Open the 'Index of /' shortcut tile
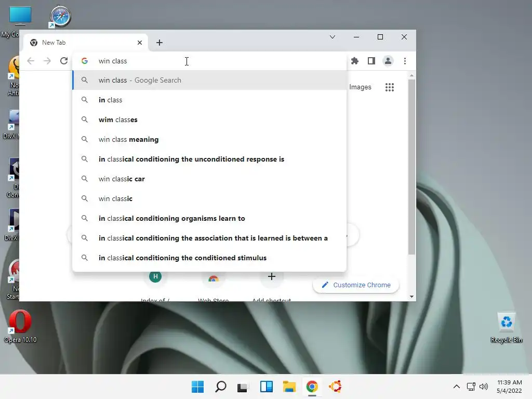The width and height of the screenshot is (532, 399). pos(155,287)
